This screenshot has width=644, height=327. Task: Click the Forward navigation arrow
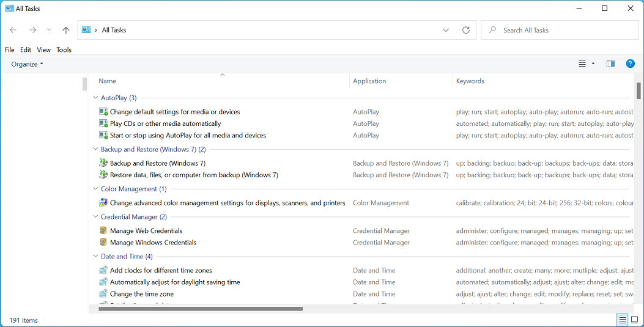coord(33,30)
